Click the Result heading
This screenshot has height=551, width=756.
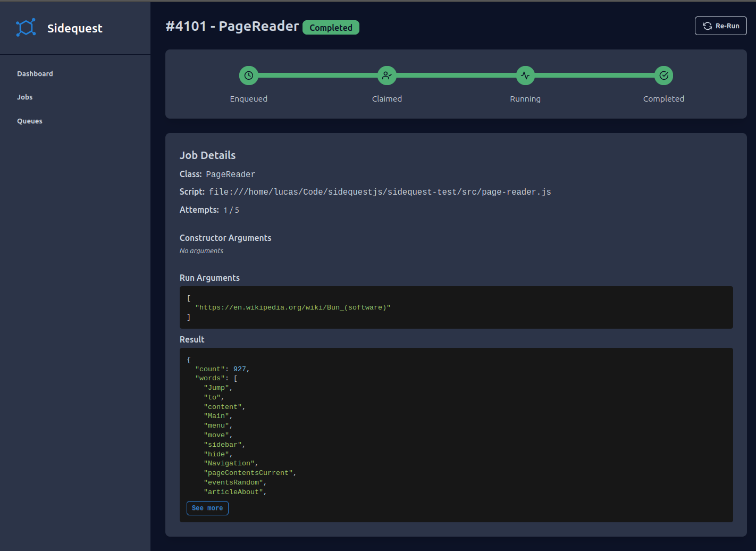click(192, 339)
